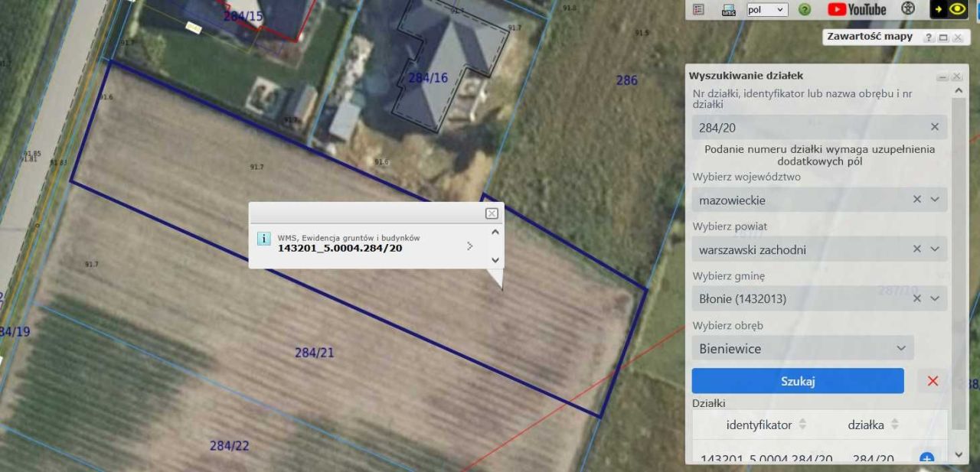Expand the województwo dropdown arrow

(x=935, y=200)
